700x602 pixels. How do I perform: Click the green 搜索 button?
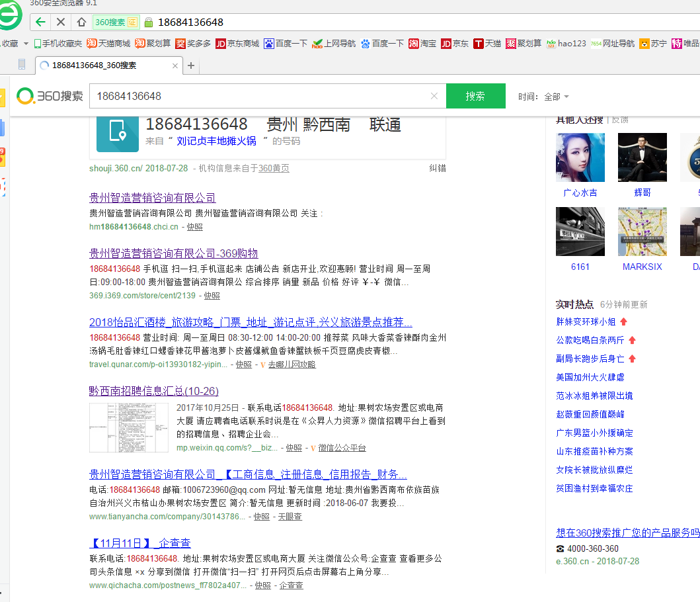[x=475, y=96]
